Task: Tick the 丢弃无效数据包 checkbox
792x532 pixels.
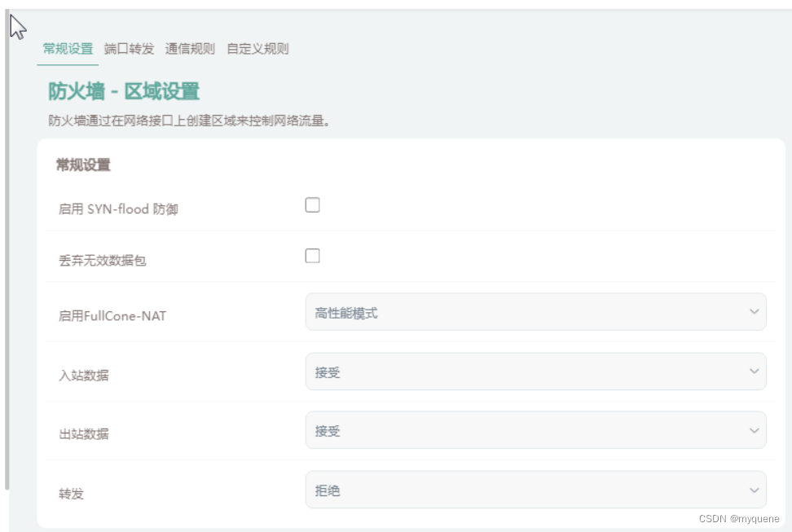Action: tap(312, 256)
